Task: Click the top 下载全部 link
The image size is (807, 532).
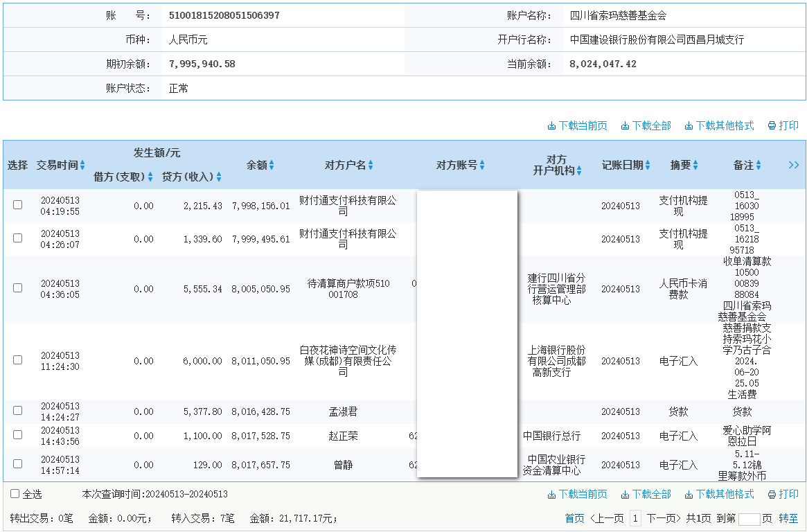Action: (652, 125)
